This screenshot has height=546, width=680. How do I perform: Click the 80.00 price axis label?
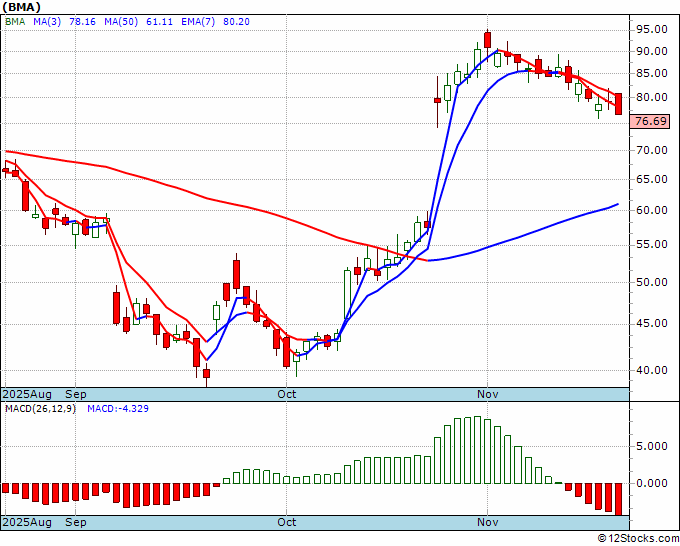click(x=651, y=97)
